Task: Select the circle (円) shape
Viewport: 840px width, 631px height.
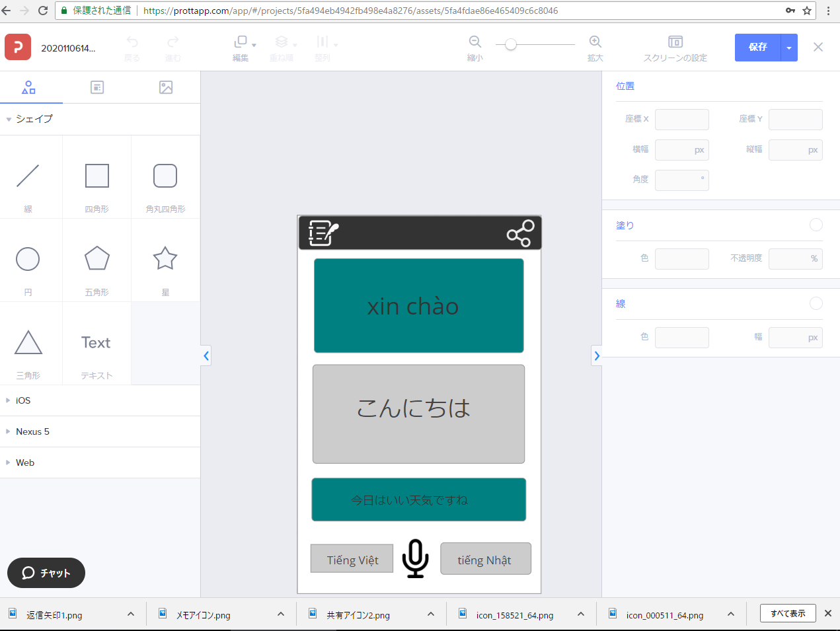Action: 28,259
